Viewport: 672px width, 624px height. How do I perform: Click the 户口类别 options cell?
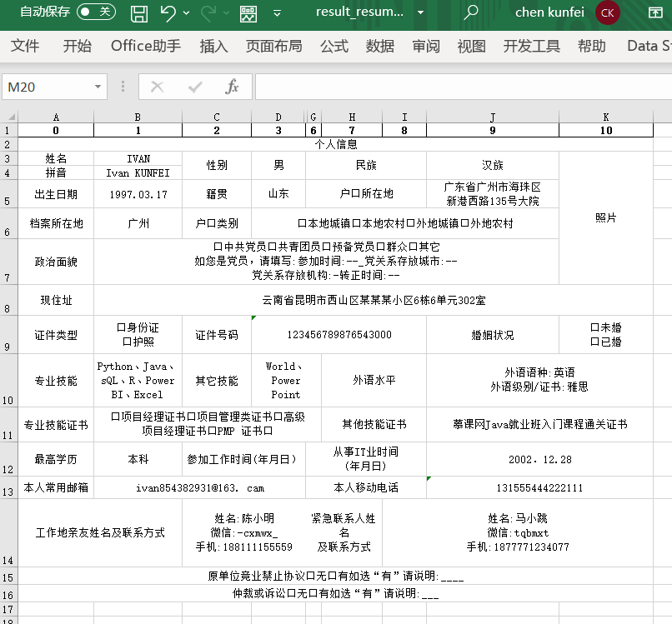405,223
